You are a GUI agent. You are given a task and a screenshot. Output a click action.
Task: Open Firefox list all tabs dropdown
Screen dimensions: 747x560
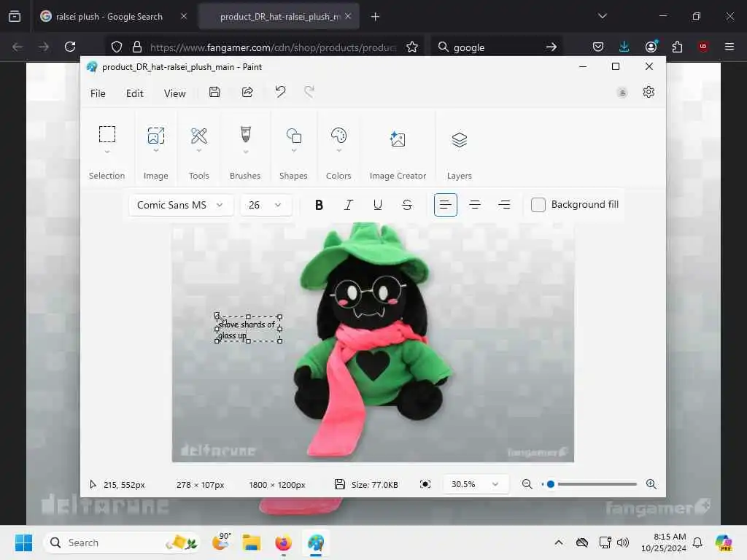click(602, 16)
